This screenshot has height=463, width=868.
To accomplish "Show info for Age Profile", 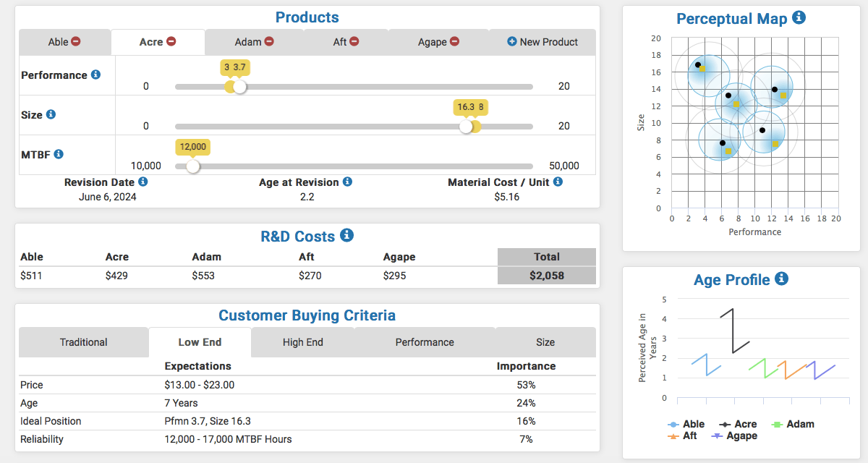I will coord(781,279).
